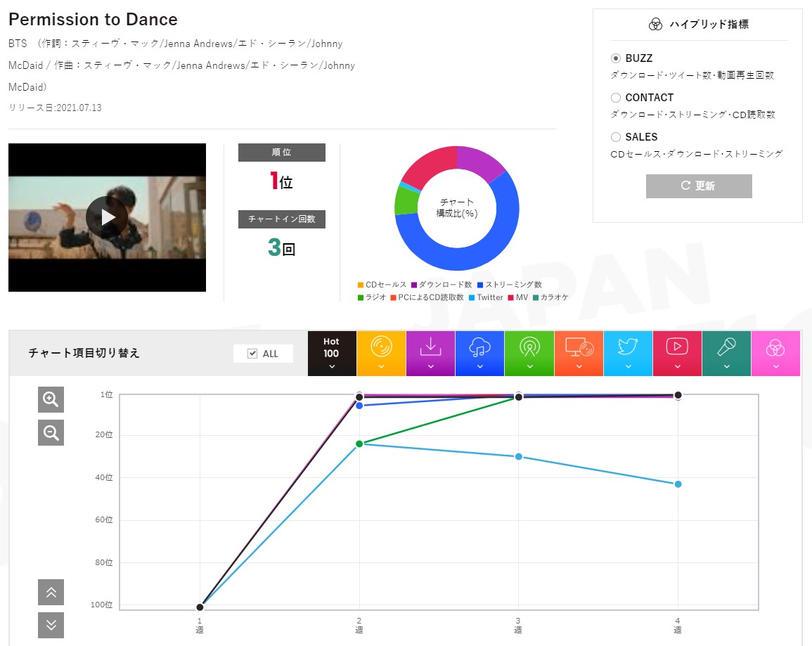The width and height of the screenshot is (812, 646).
Task: Expand chevron under streaming tab
Action: coord(479,366)
